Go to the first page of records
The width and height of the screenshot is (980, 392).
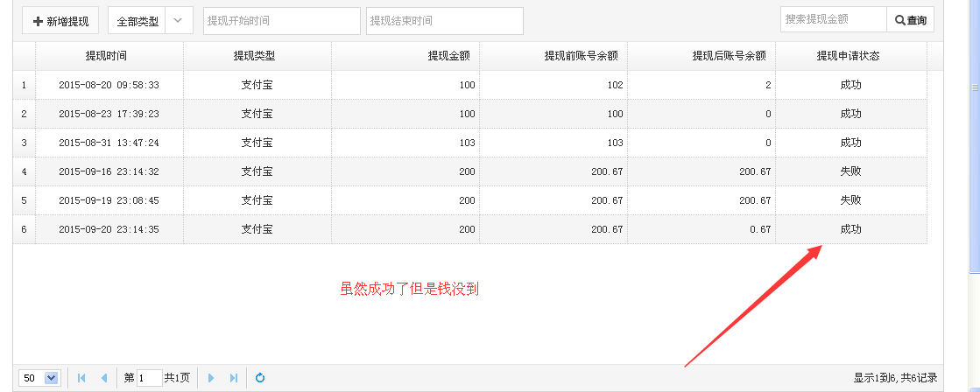point(81,378)
